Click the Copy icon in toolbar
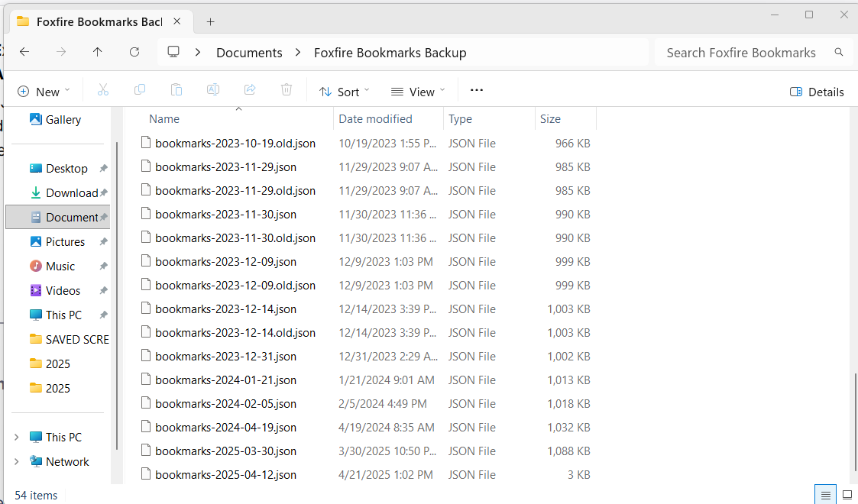 (140, 90)
